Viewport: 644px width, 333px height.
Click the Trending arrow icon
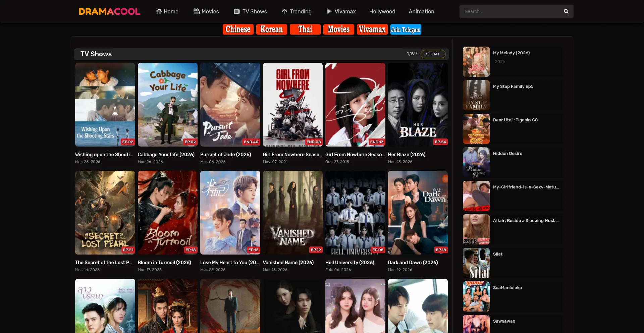point(284,11)
